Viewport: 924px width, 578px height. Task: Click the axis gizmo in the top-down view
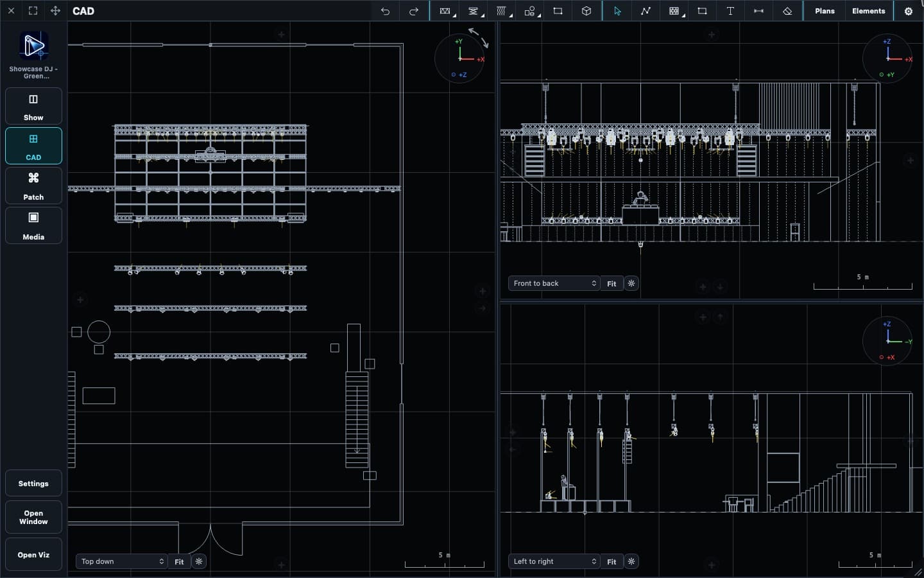459,58
